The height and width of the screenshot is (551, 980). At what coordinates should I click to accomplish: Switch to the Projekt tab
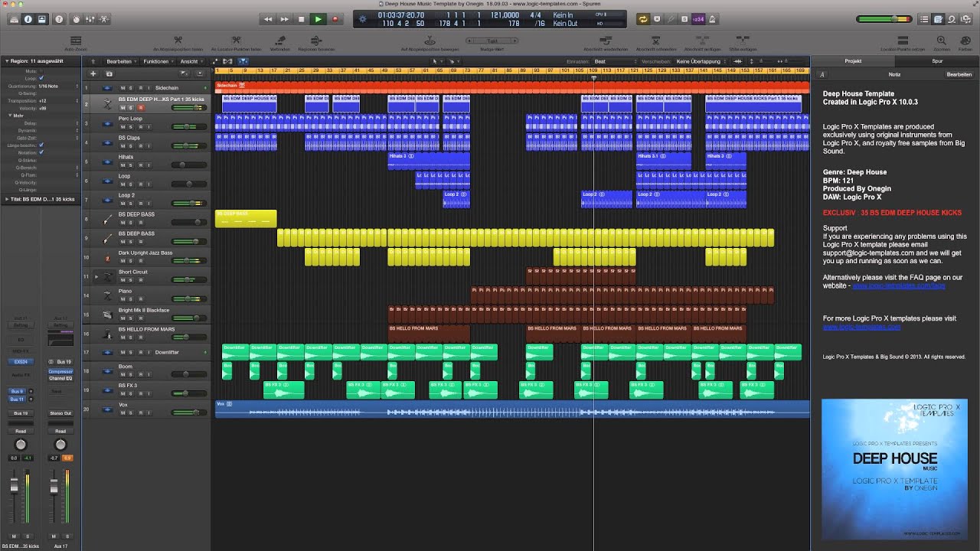point(853,60)
